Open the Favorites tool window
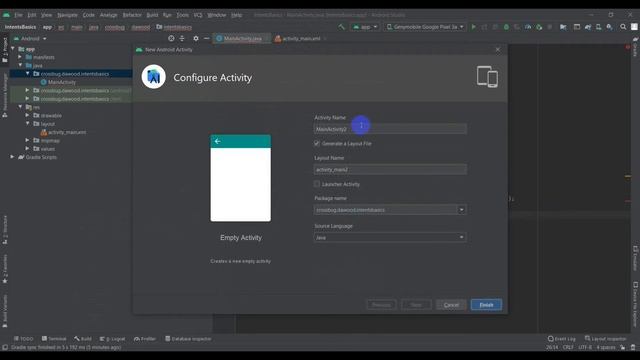Image resolution: width=640 pixels, height=360 pixels. point(5,269)
